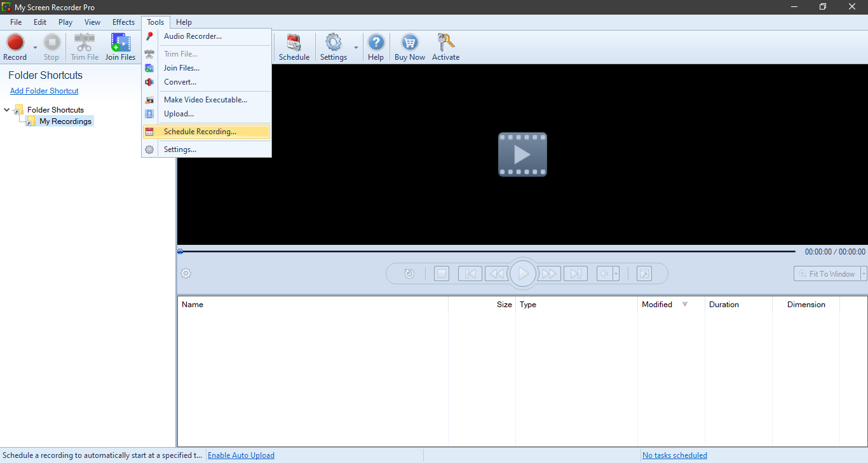Click the Enable Auto Upload link
Viewport: 868px width, 463px height.
point(241,455)
